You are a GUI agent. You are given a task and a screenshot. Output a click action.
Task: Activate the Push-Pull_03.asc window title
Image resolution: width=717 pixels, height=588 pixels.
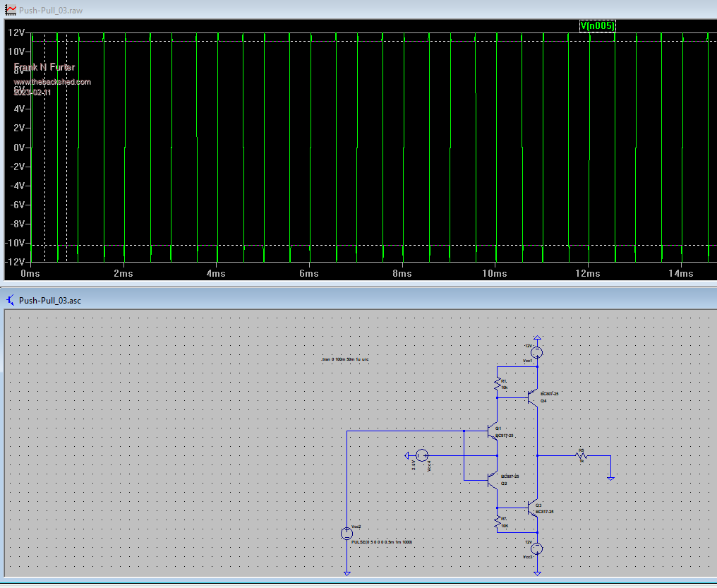[49, 300]
